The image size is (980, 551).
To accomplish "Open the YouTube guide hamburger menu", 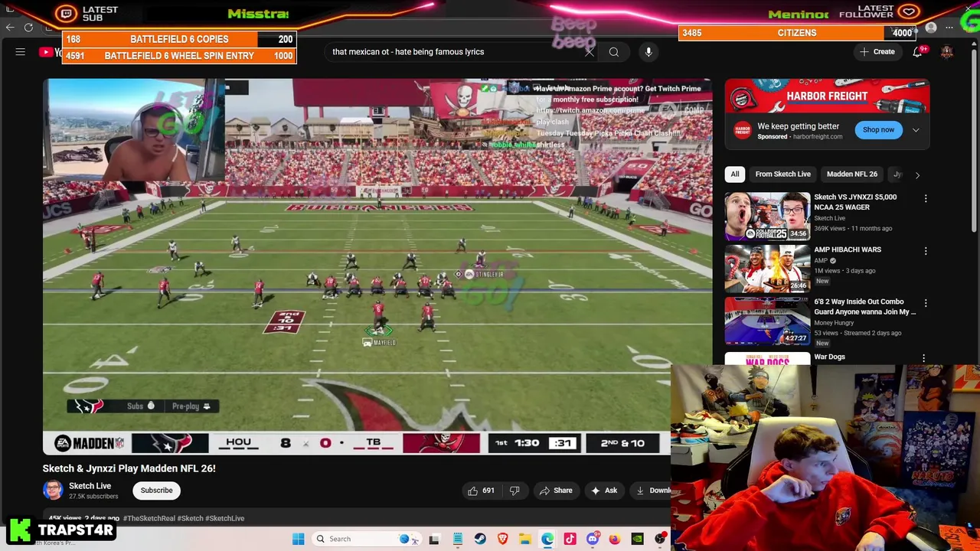I will [21, 52].
